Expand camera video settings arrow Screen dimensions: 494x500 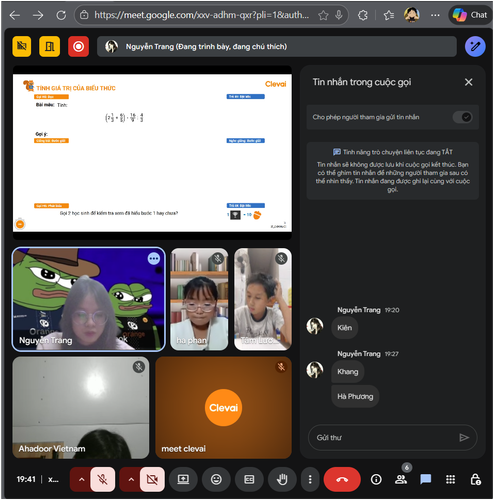[x=131, y=479]
